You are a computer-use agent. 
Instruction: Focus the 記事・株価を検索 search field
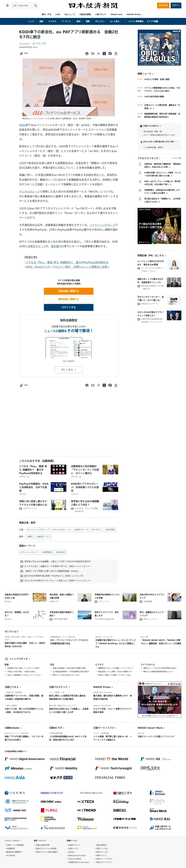point(23,5)
